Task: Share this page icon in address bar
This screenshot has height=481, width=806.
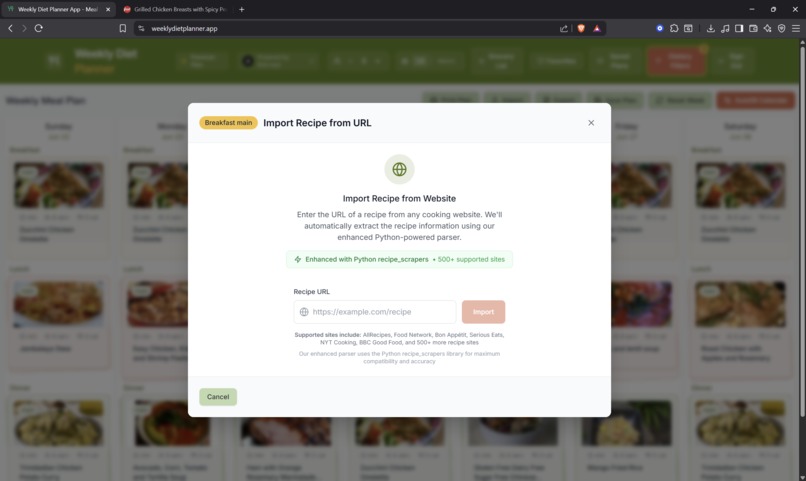Action: tap(564, 28)
